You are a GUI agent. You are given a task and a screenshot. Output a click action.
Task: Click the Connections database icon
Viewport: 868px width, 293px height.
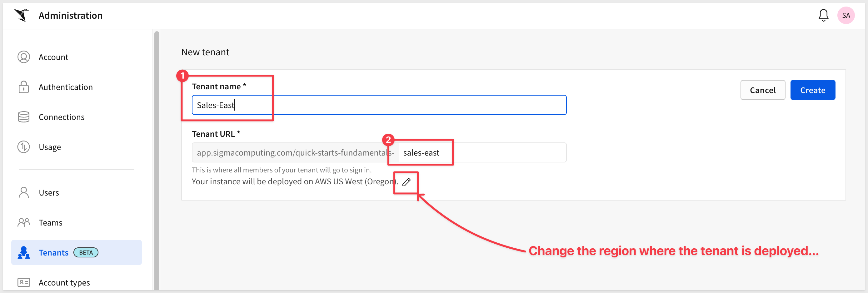pos(23,117)
